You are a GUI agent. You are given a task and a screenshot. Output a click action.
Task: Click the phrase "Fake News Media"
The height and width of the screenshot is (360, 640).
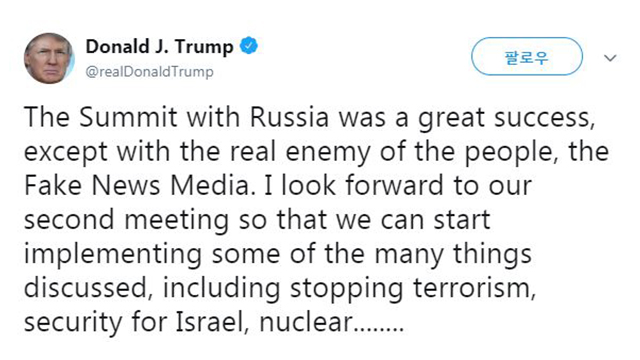coord(136,186)
